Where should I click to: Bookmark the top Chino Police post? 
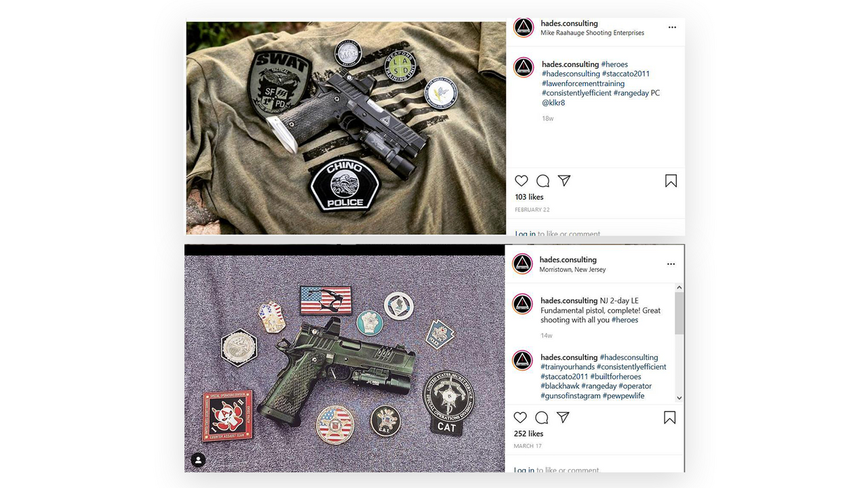tap(671, 181)
